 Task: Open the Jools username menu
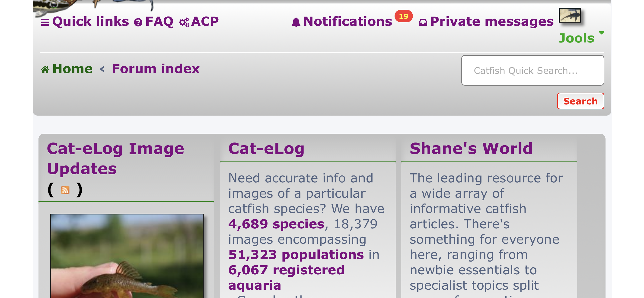click(576, 38)
